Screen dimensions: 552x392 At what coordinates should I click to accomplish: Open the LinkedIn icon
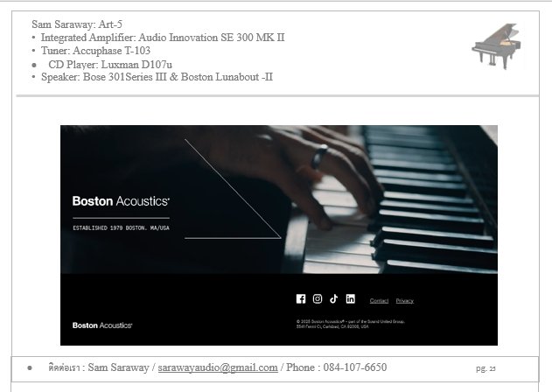click(x=350, y=299)
